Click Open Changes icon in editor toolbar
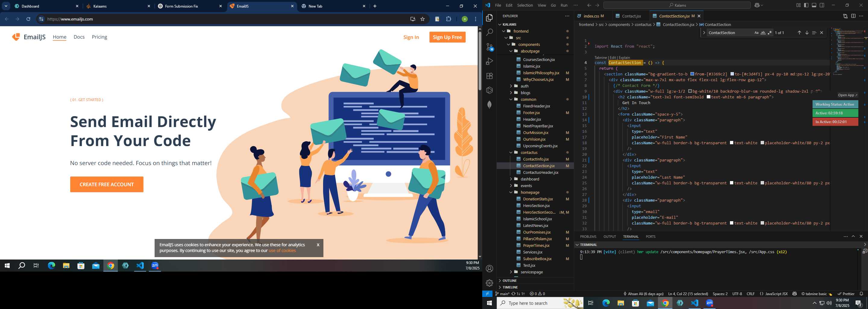This screenshot has height=309, width=868. (845, 16)
